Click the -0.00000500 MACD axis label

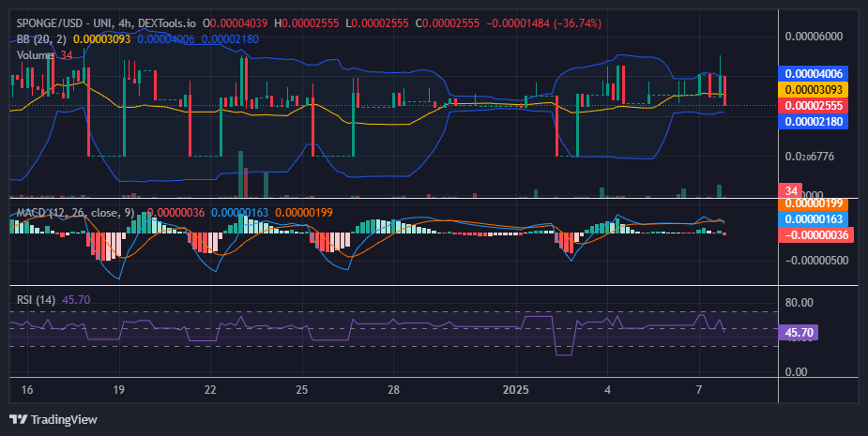coord(816,260)
